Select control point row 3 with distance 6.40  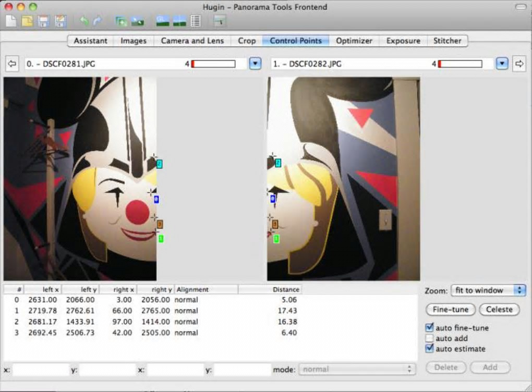click(x=153, y=333)
